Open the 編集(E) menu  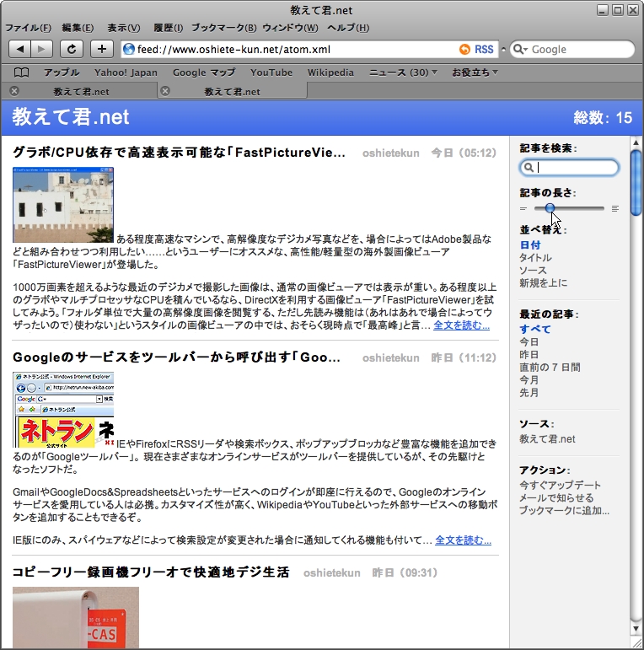pyautogui.click(x=78, y=28)
